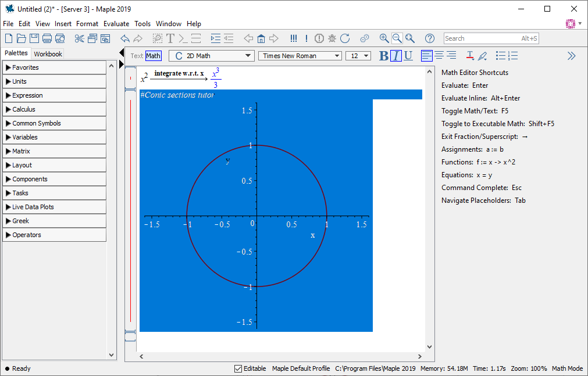The width and height of the screenshot is (588, 376).
Task: Toggle left text alignment
Action: click(x=427, y=56)
